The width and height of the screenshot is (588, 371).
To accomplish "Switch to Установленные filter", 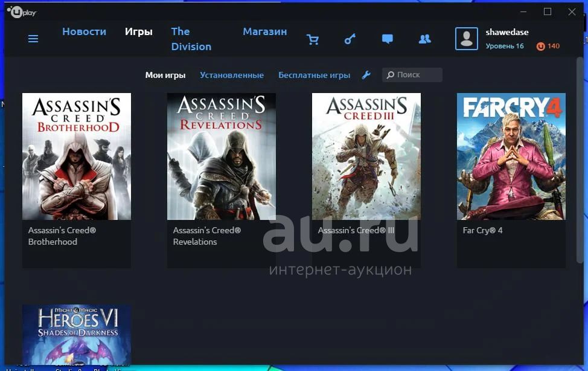I will [x=232, y=75].
